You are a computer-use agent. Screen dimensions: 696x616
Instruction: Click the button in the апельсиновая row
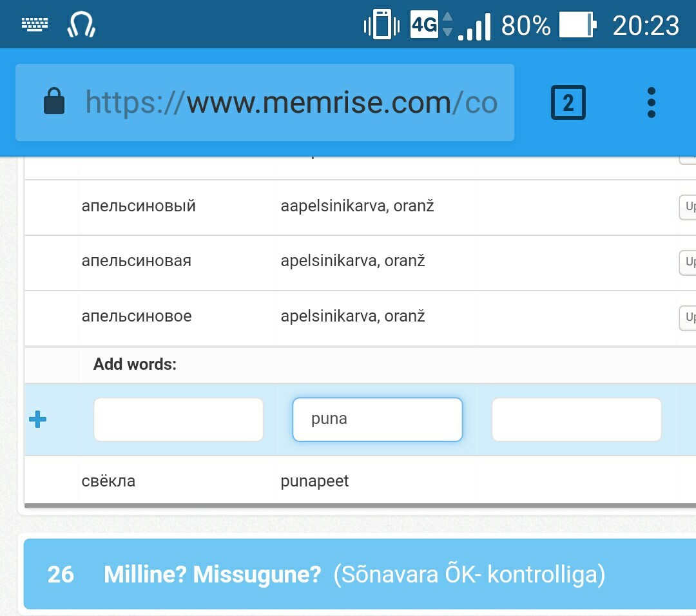coord(688,262)
